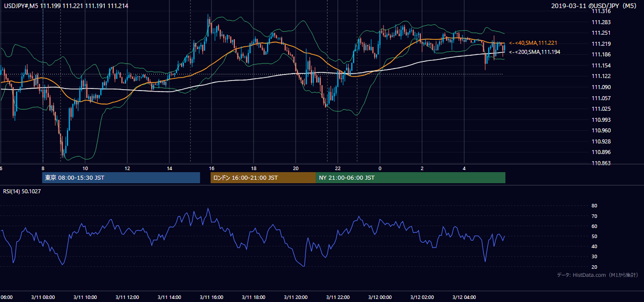Click RSI scale value 70

[x=594, y=216]
